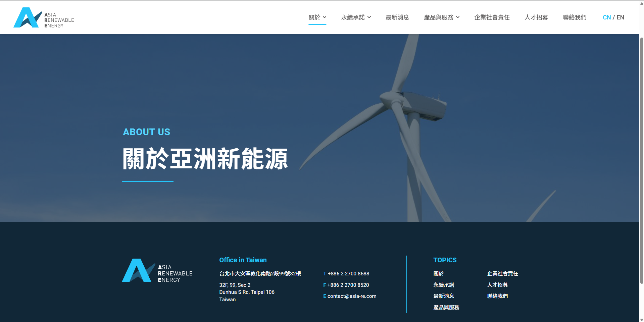
Task: Switch language to EN
Action: click(x=621, y=17)
